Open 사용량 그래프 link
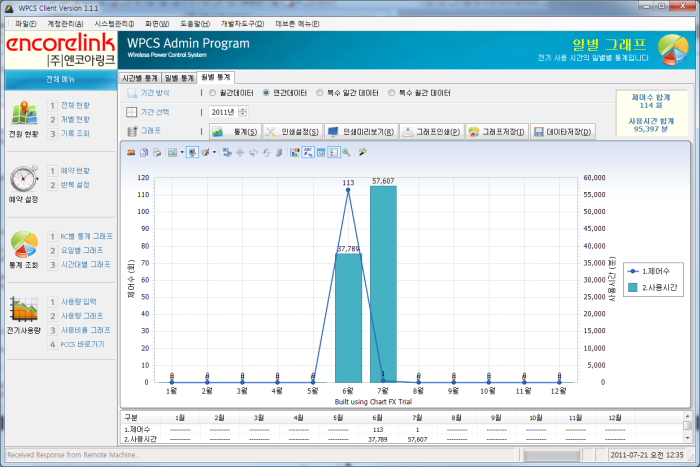The image size is (700, 467). 82,316
